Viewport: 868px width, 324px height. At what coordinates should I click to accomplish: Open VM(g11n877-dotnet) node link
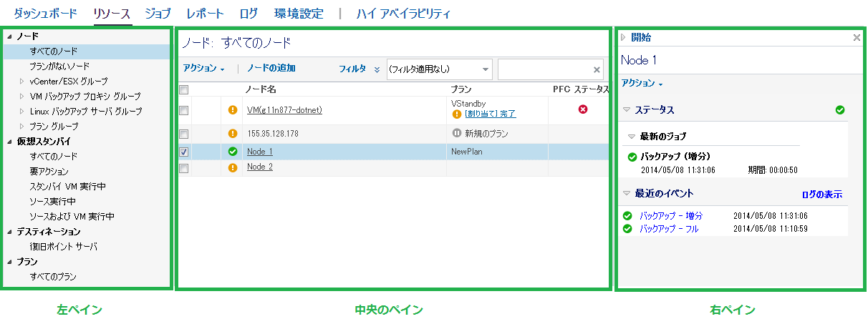284,110
